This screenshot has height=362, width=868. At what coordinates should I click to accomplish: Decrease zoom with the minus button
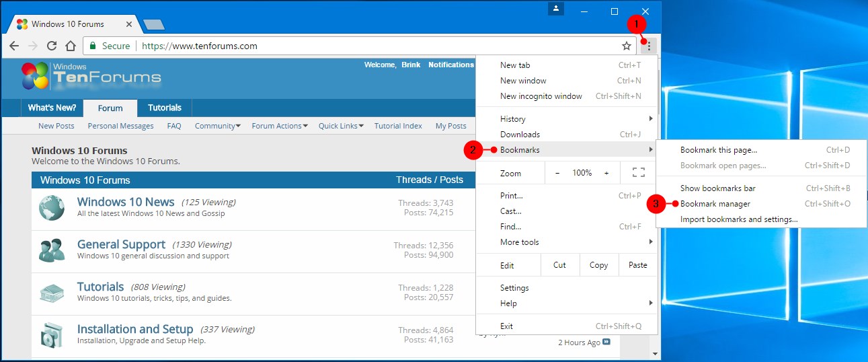[x=557, y=173]
